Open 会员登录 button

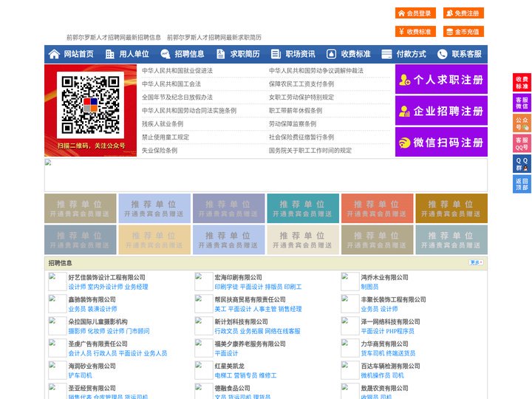pyautogui.click(x=415, y=13)
